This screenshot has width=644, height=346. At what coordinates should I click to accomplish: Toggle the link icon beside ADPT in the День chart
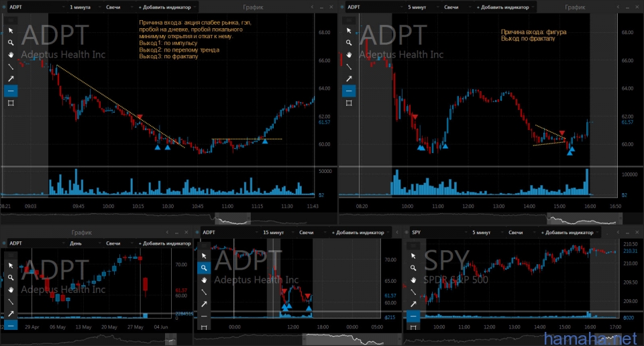pos(4,243)
